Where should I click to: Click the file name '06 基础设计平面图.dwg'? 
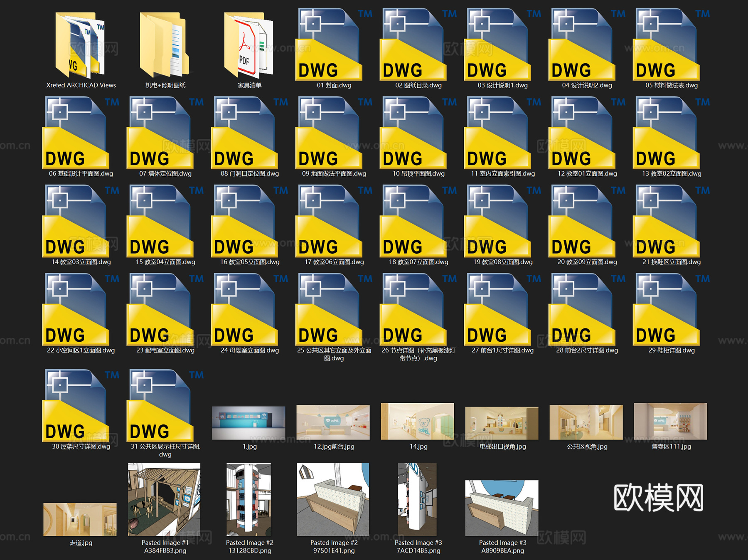(81, 174)
